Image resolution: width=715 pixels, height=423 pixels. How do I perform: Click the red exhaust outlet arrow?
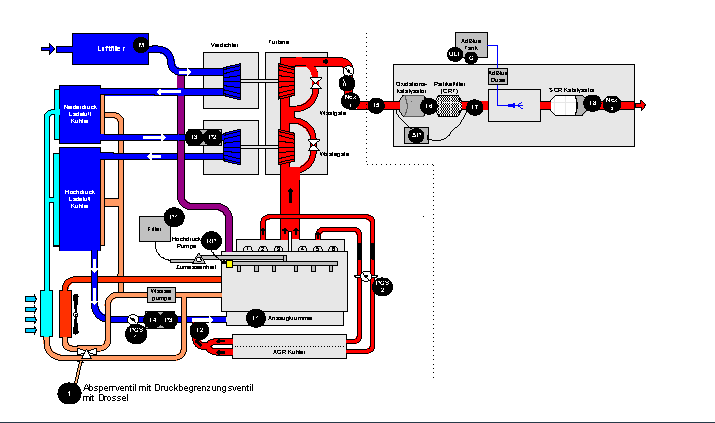pyautogui.click(x=641, y=105)
